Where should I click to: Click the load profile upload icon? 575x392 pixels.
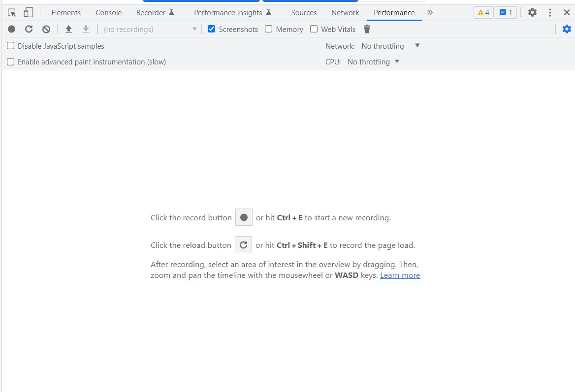pyautogui.click(x=69, y=30)
